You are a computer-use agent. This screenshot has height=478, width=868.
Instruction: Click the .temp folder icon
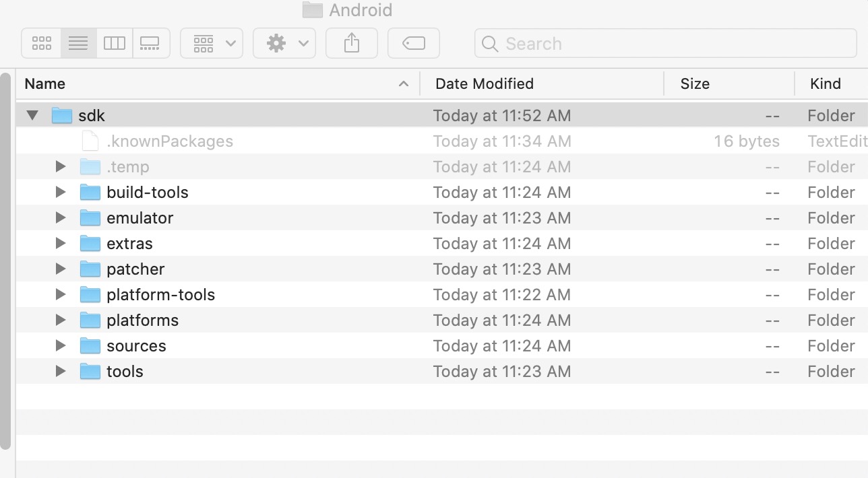click(90, 166)
